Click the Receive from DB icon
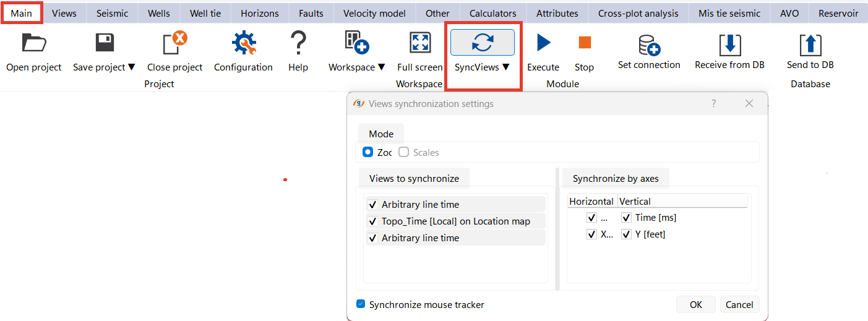Viewport: 868px width, 321px height. [729, 45]
